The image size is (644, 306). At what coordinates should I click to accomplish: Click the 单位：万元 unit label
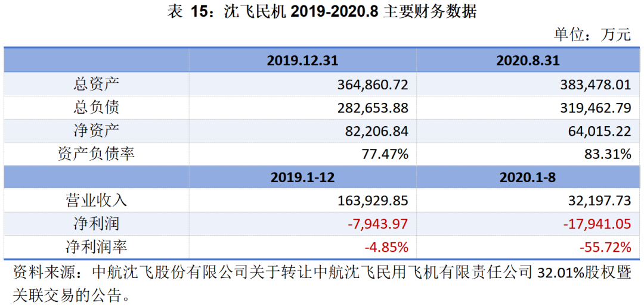pos(592,35)
